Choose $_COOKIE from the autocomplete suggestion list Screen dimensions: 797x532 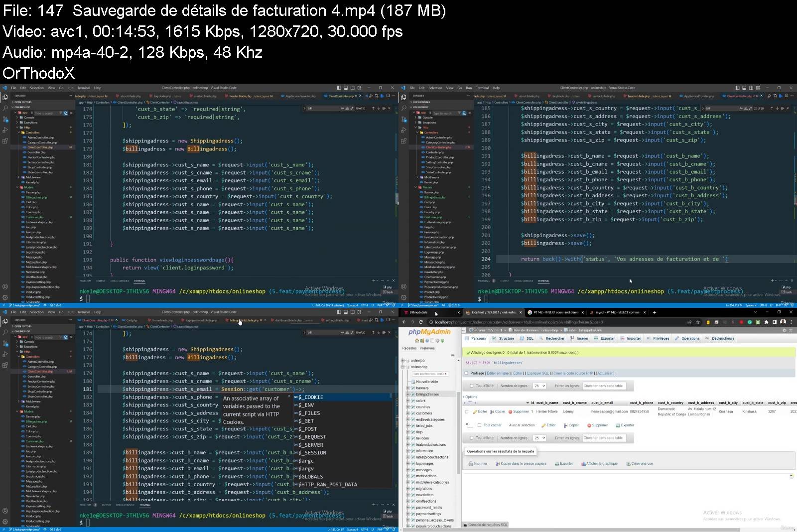pyautogui.click(x=310, y=398)
